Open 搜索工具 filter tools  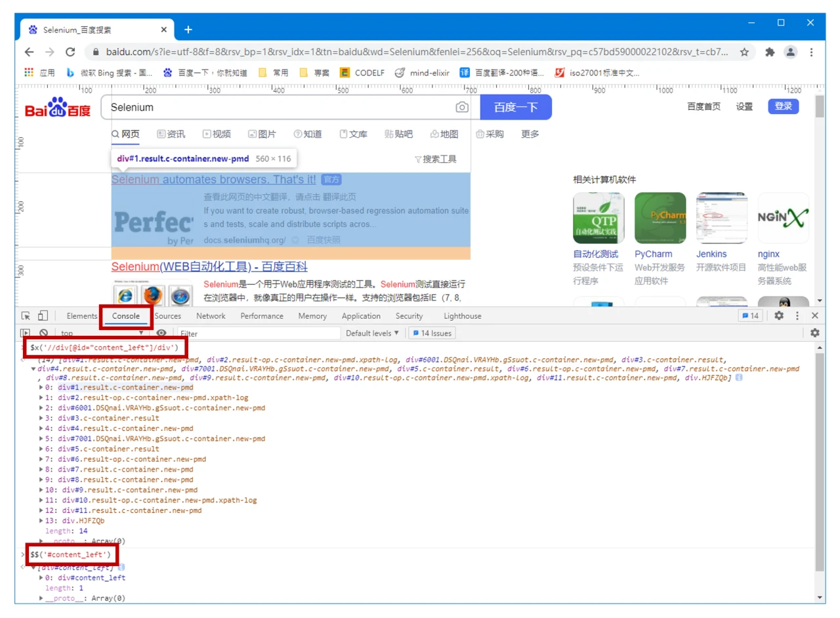click(434, 159)
